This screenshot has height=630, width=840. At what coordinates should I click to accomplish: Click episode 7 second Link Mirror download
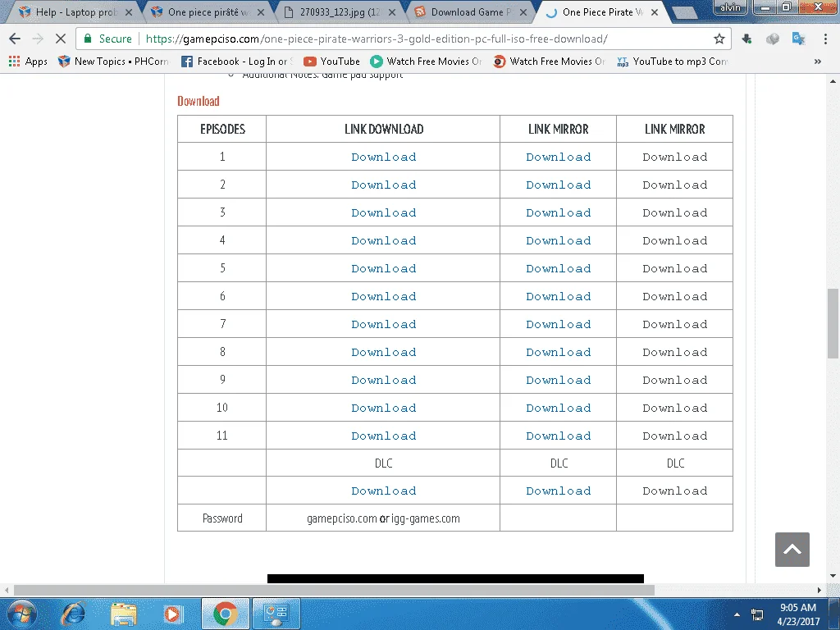click(x=675, y=324)
